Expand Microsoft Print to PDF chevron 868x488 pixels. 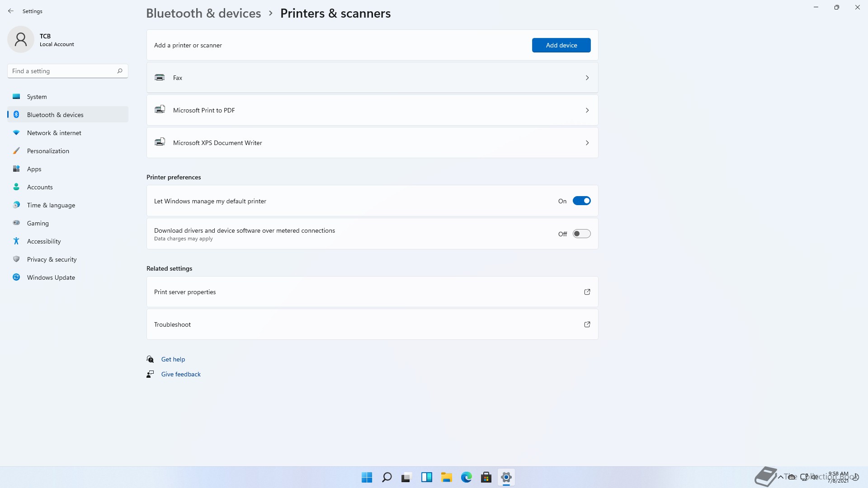tap(587, 110)
